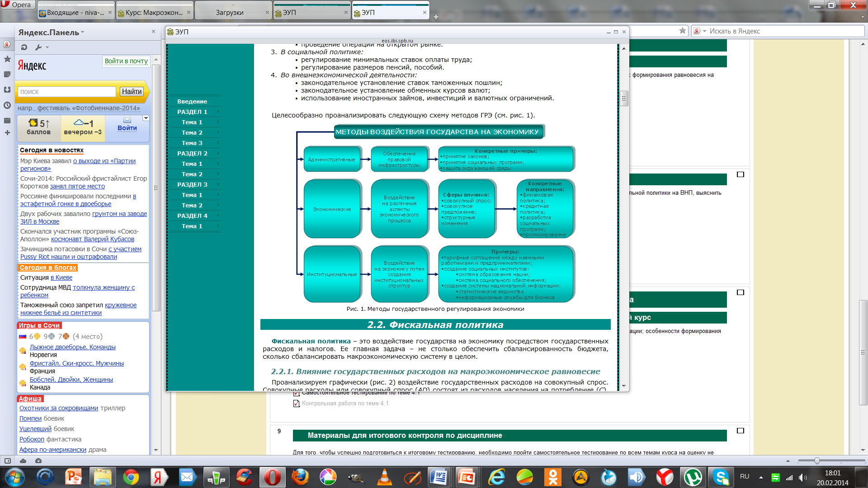The height and width of the screenshot is (488, 868).
Task: Open uTorrent from the taskbar
Action: 693,477
